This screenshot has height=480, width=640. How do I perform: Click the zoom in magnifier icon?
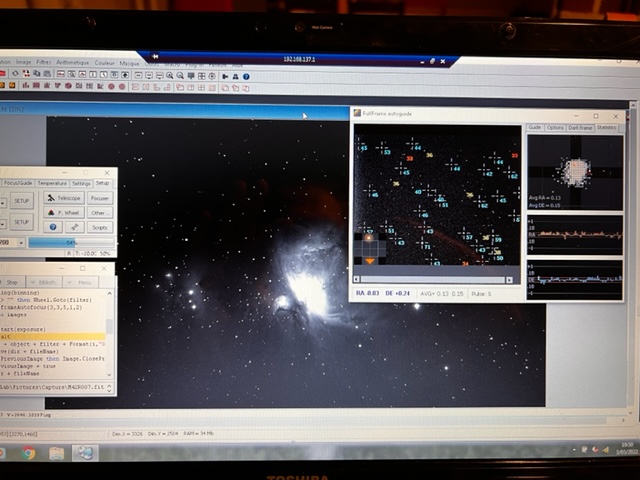pos(169,76)
